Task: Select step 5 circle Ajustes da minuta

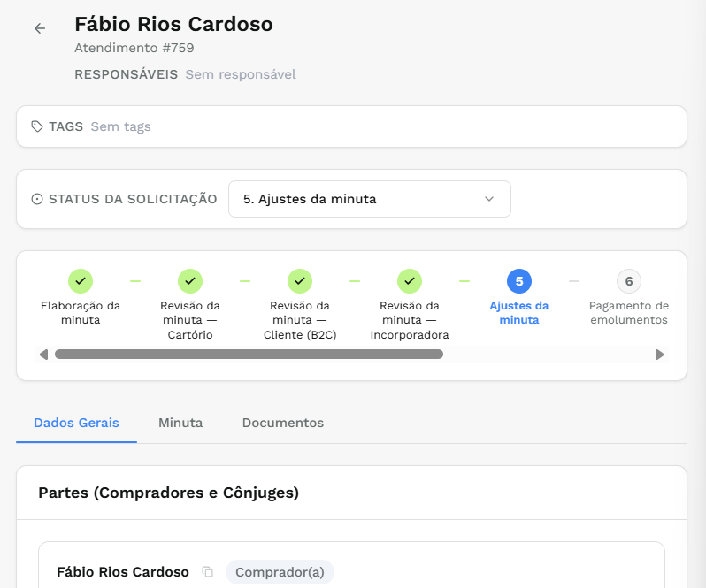Action: (519, 281)
